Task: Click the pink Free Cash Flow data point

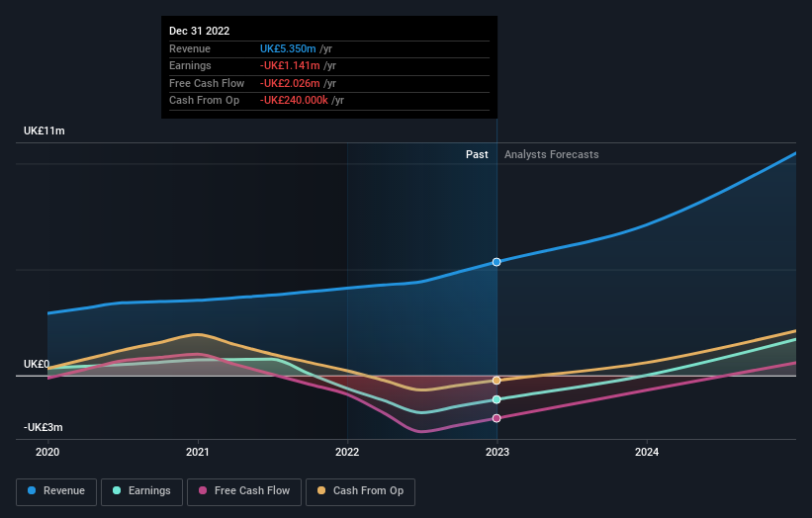Action: pos(496,418)
